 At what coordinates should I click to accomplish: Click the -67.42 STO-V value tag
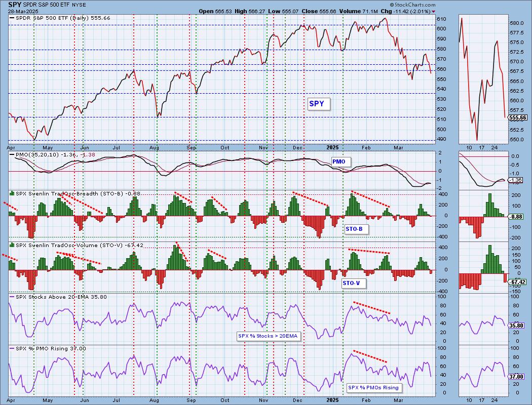[x=518, y=282]
